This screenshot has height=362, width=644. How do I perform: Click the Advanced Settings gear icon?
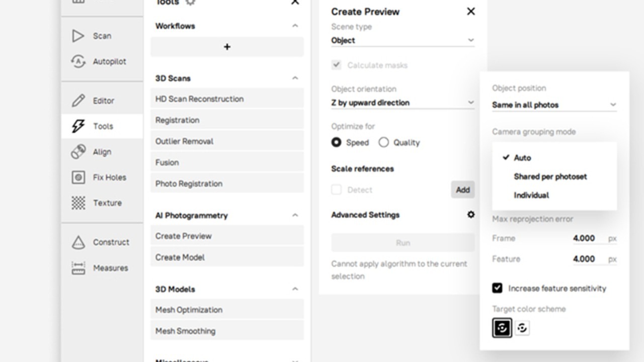pyautogui.click(x=471, y=215)
